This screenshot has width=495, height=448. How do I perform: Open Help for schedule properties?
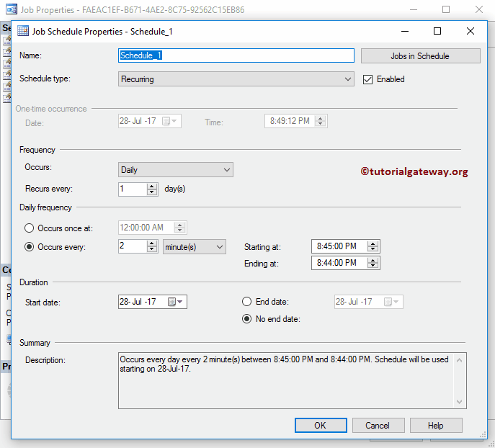[x=436, y=425]
